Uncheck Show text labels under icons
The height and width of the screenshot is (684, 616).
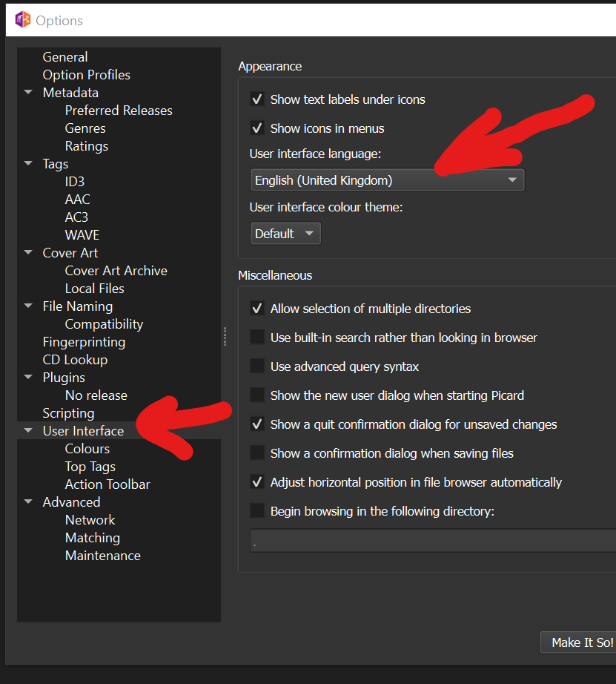[x=257, y=99]
